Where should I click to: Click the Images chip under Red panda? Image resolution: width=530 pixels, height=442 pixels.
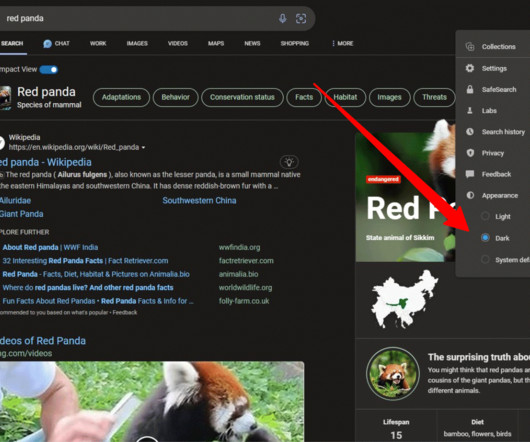coord(389,97)
